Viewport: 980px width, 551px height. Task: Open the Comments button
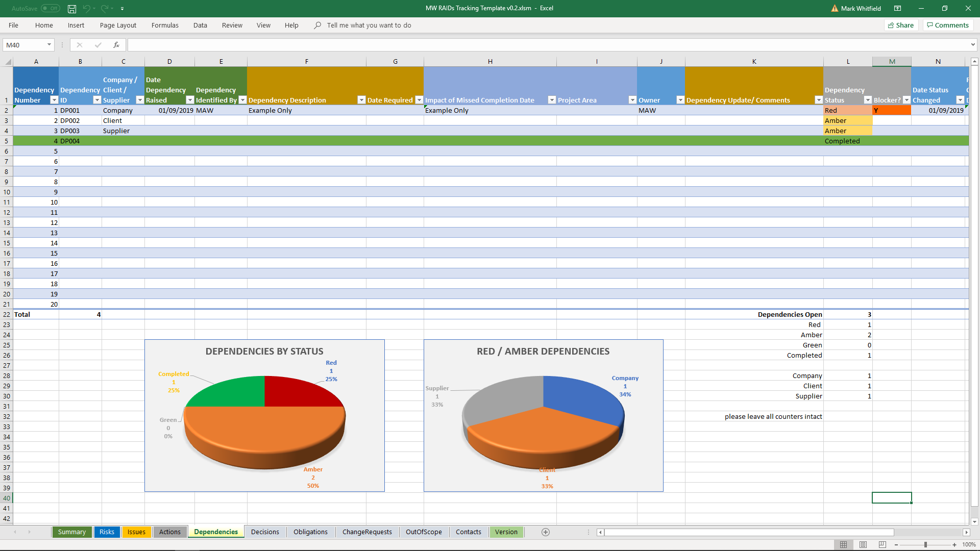click(948, 25)
